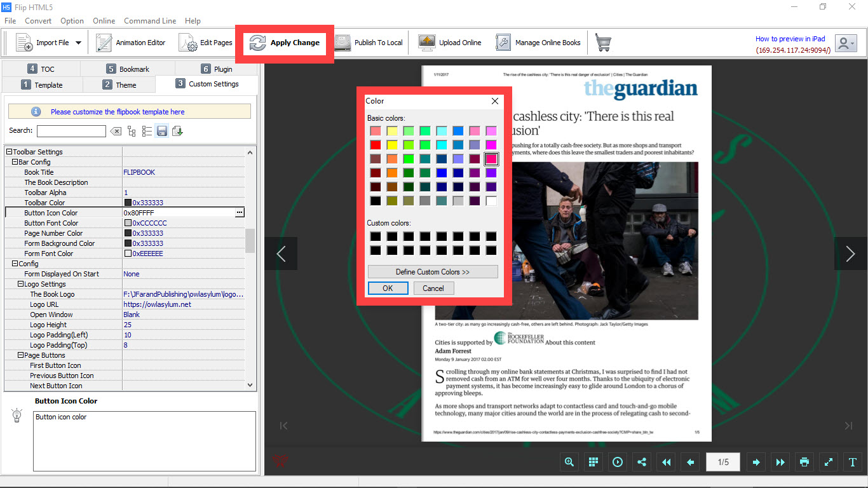This screenshot has width=868, height=488.
Task: Open the Command Line menu
Action: coord(150,21)
